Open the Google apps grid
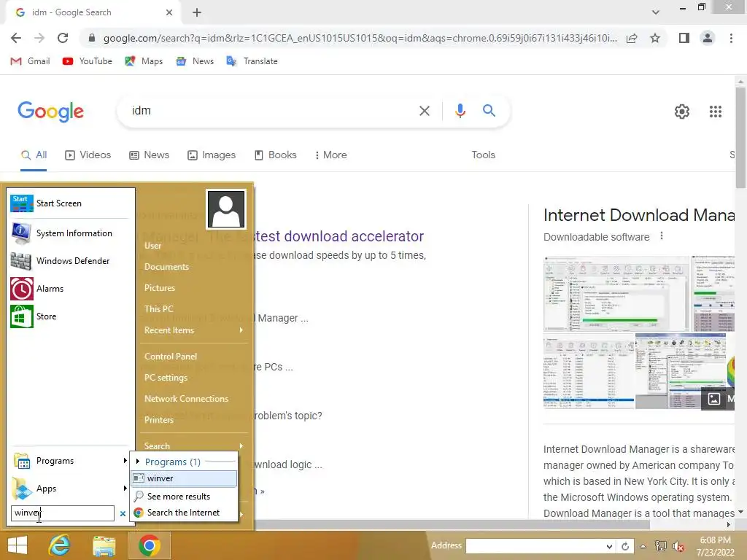 [x=715, y=112]
